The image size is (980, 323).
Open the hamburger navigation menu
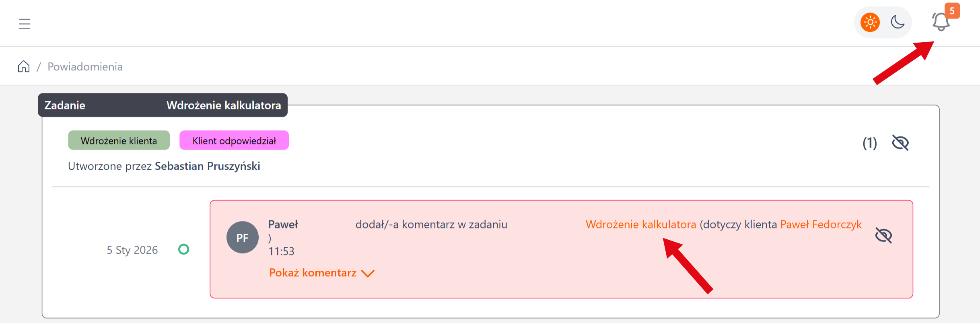(x=25, y=24)
